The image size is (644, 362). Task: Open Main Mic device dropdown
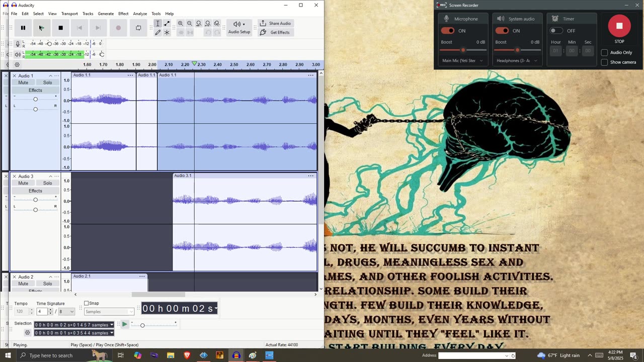[x=463, y=61]
